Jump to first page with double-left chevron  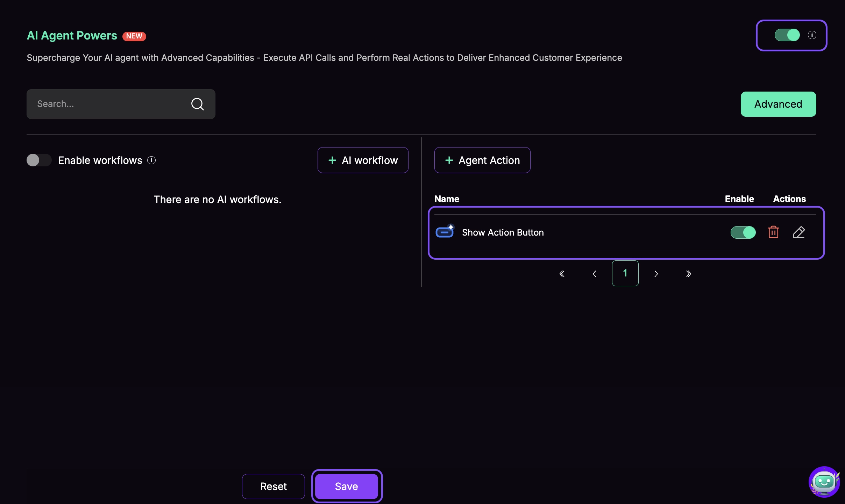562,274
